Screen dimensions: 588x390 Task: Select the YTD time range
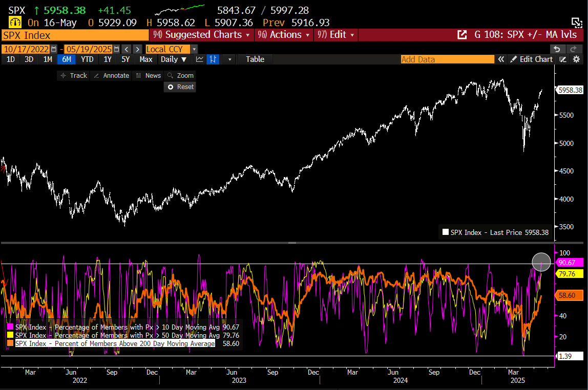tap(87, 59)
